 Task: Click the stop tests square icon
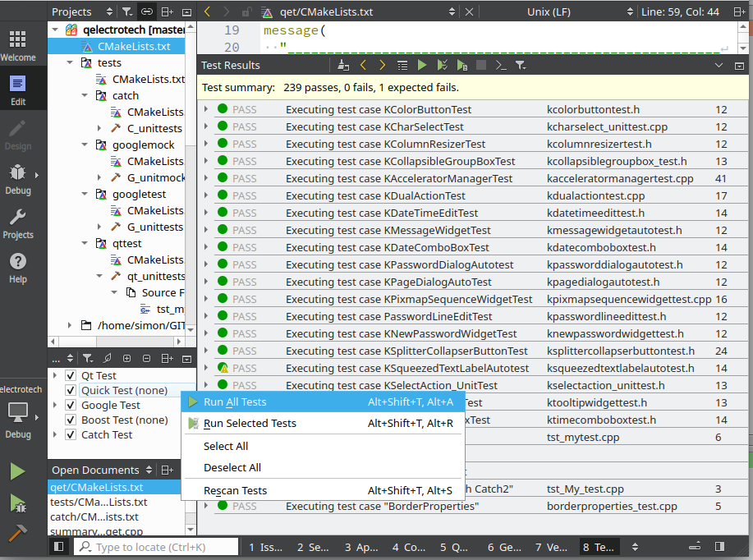click(481, 65)
